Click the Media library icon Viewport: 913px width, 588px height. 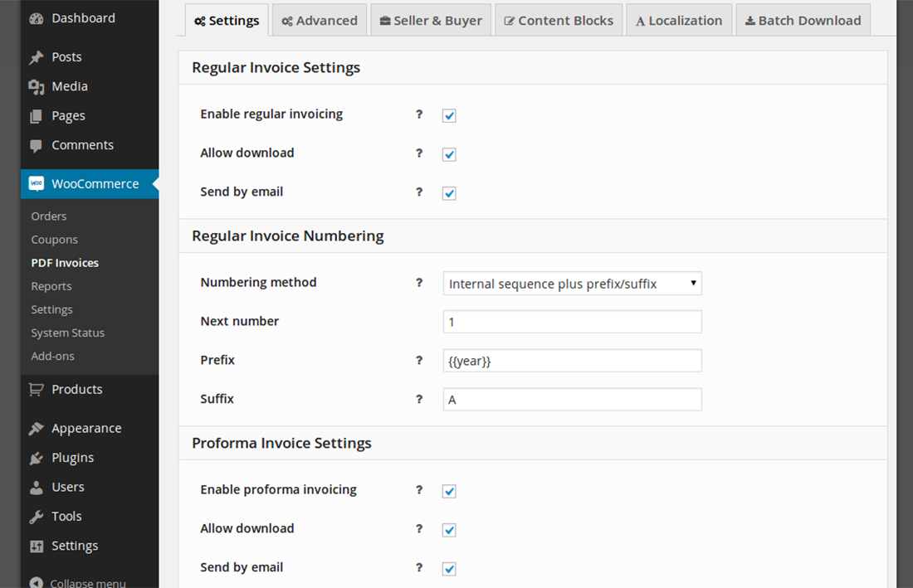[37, 87]
